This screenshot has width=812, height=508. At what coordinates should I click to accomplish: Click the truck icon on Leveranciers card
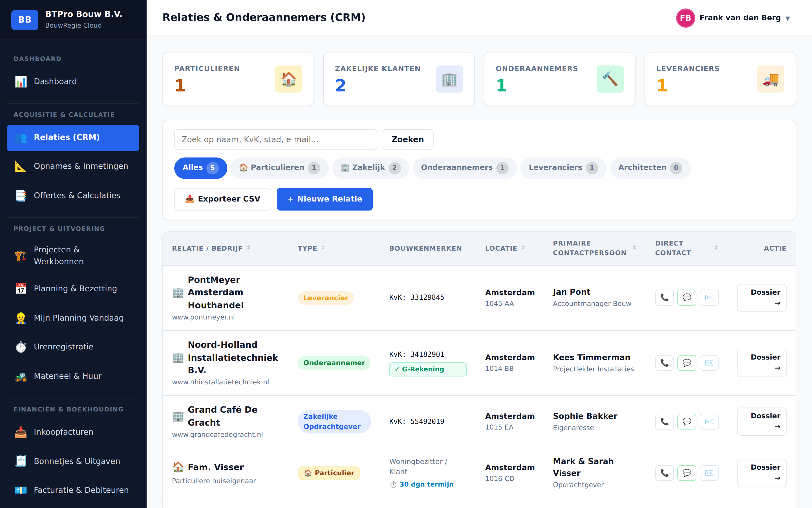771,79
